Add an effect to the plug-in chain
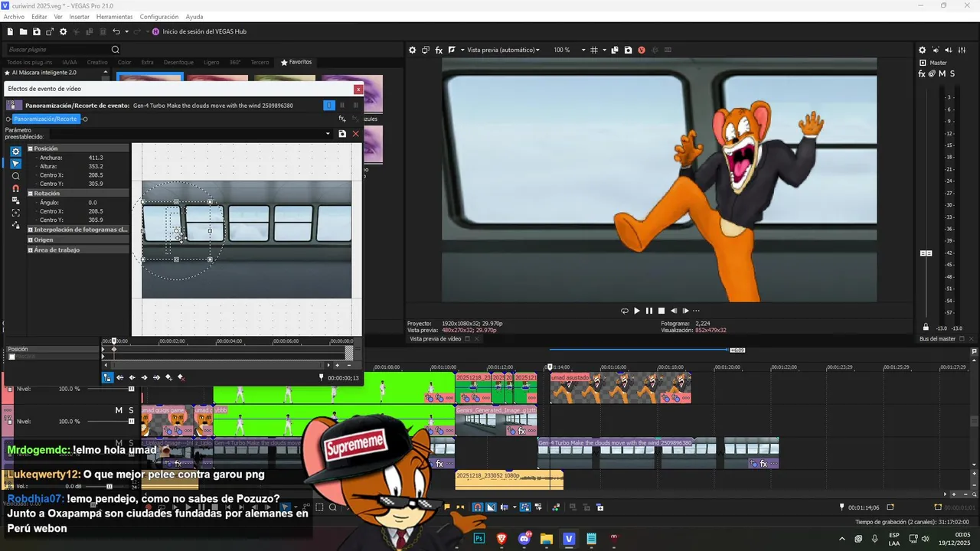This screenshot has height=551, width=980. pos(342,119)
